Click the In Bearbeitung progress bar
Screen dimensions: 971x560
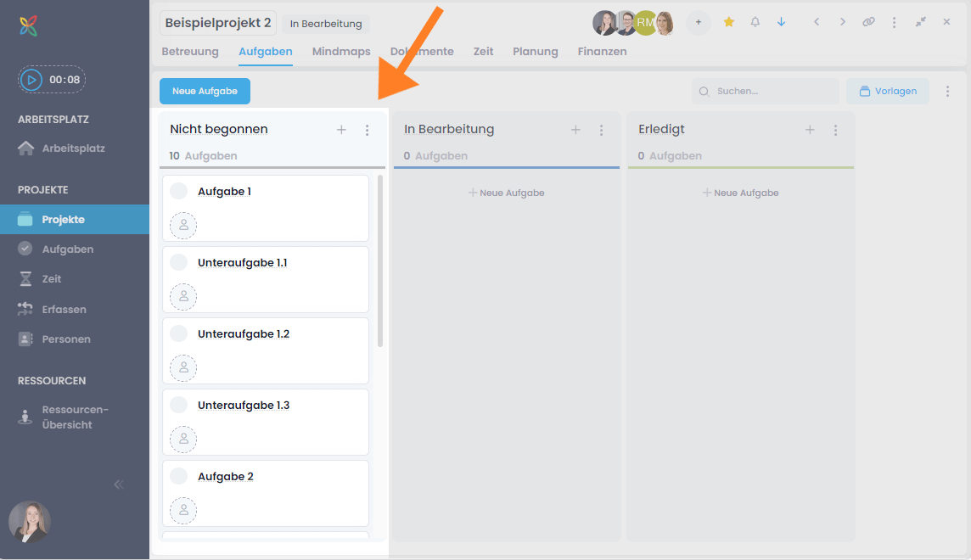tap(506, 168)
